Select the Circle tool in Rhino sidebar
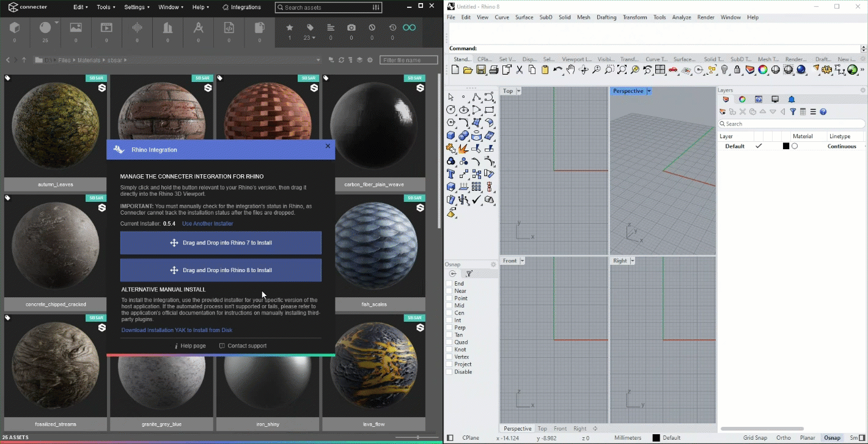 point(451,110)
